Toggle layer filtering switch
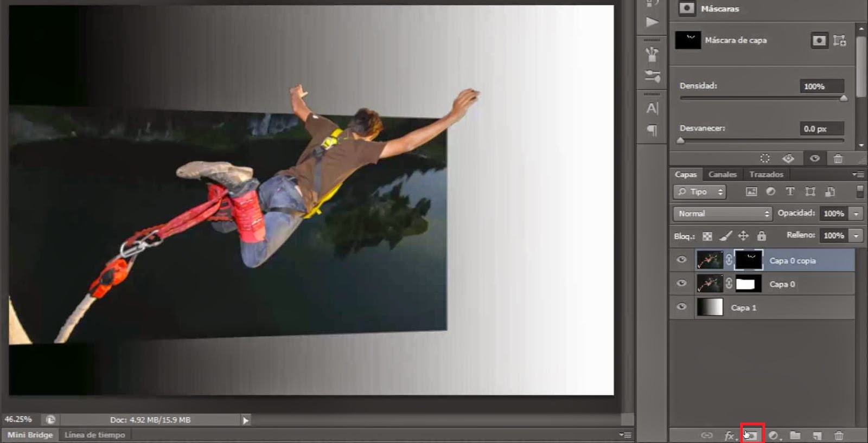 859,191
